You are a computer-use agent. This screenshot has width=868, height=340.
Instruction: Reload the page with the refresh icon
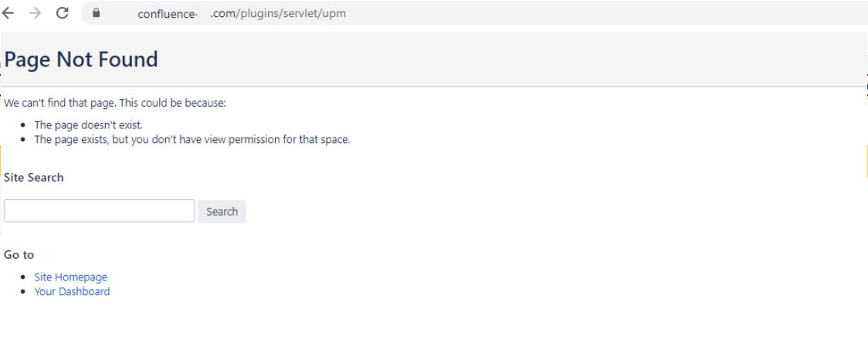[x=63, y=13]
